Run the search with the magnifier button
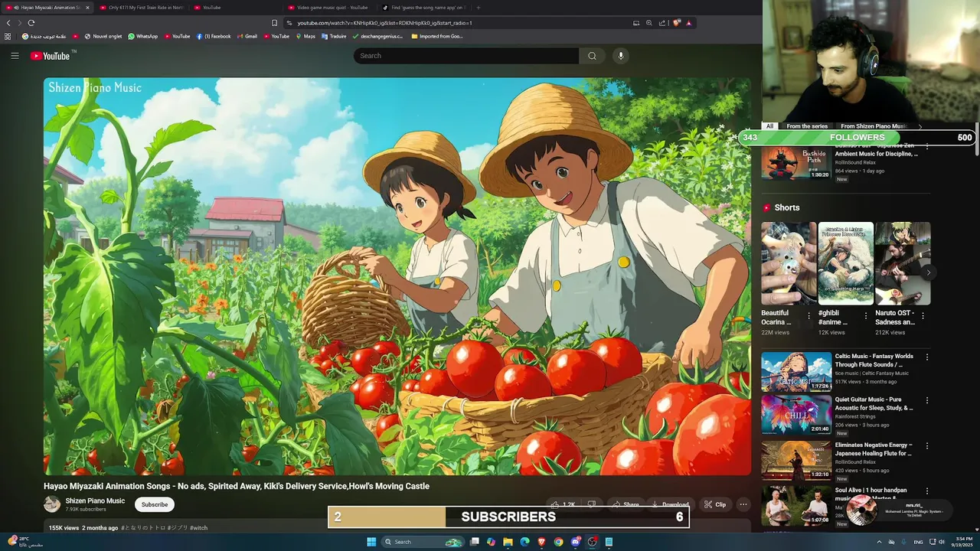Viewport: 980px width, 551px height. (592, 56)
